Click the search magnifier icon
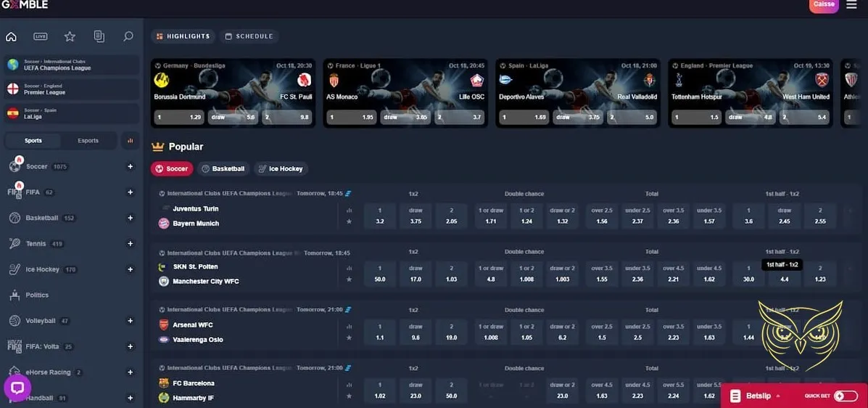Screen dimensions: 868x408 pos(128,36)
